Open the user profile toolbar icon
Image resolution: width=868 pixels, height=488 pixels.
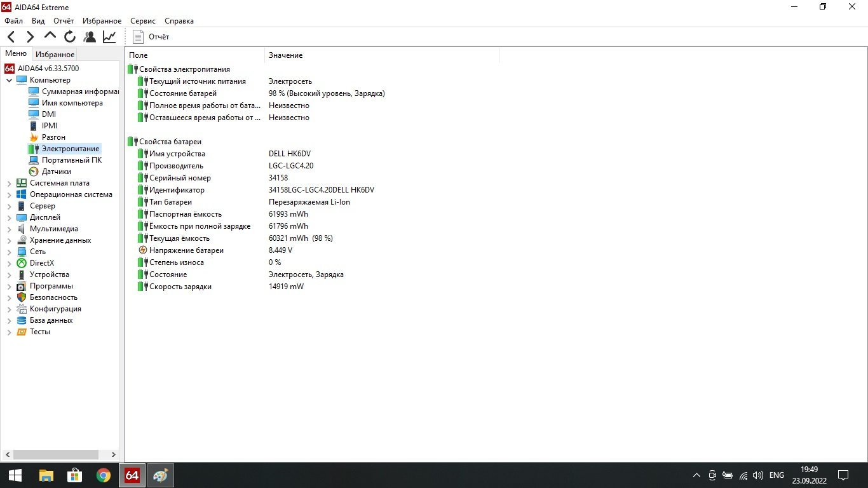pos(90,37)
